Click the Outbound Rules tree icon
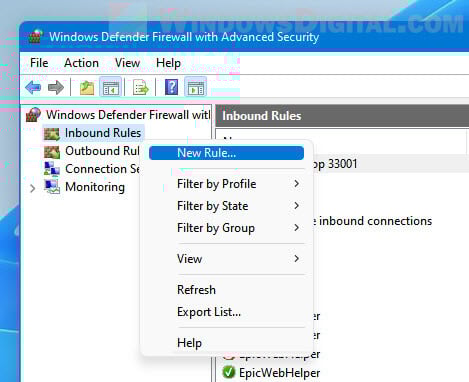This screenshot has width=469, height=382. click(52, 151)
